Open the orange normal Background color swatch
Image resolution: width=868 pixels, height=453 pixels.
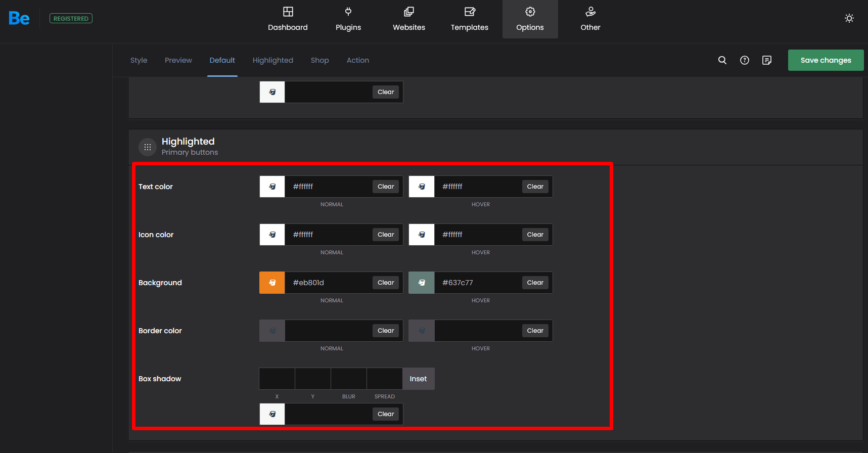pos(272,283)
